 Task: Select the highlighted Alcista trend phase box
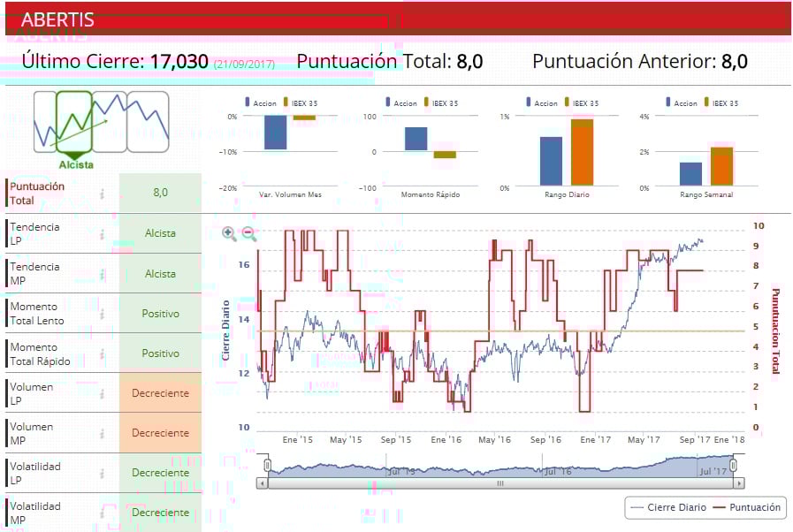74,122
